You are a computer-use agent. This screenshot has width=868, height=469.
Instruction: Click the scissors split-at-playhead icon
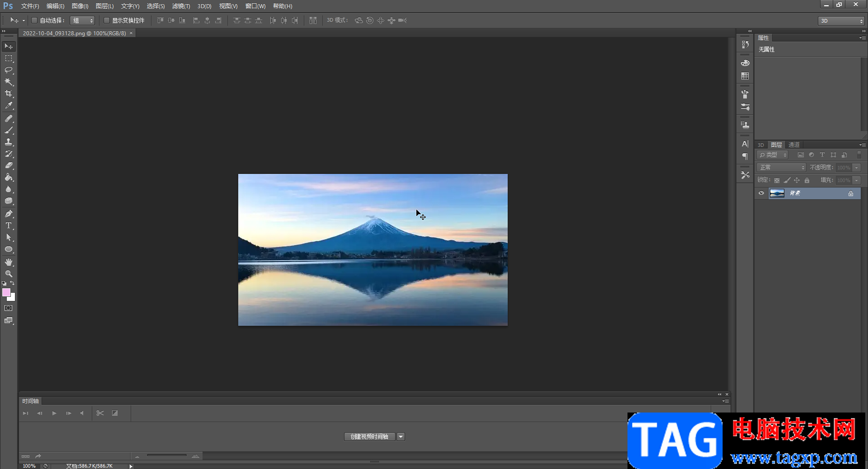100,413
